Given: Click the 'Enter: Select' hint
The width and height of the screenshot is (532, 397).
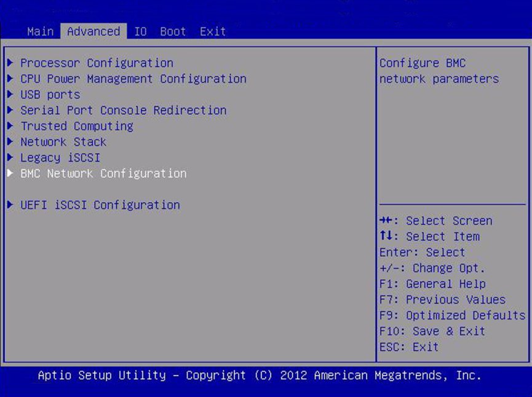Looking at the screenshot, I should 422,252.
